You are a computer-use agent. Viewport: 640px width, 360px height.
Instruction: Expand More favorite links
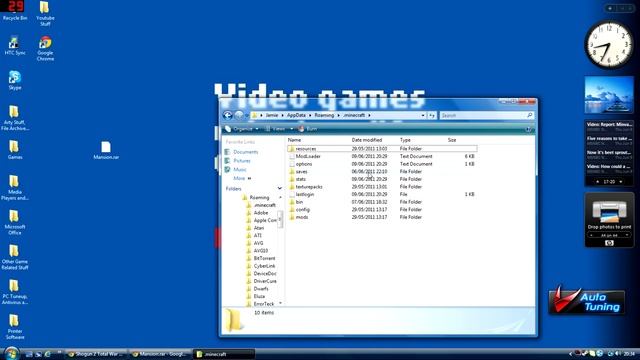tap(242, 178)
